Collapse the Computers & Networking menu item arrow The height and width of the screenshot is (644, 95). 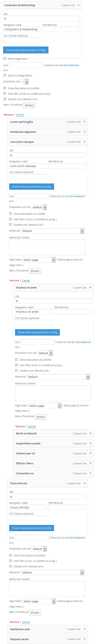coord(79,5)
